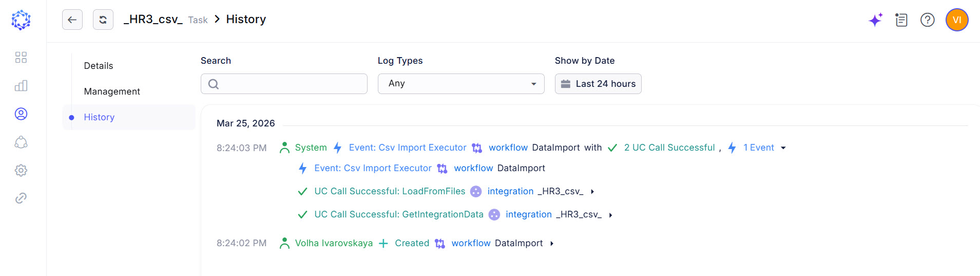Click the 2 UC Call Successful link
The width and height of the screenshot is (980, 276).
pos(669,148)
